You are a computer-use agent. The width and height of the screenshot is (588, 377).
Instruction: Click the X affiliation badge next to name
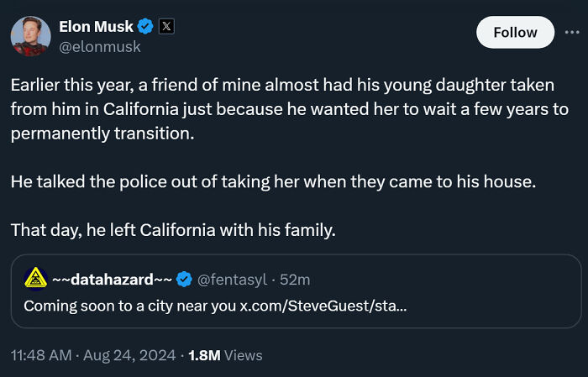pyautogui.click(x=165, y=27)
